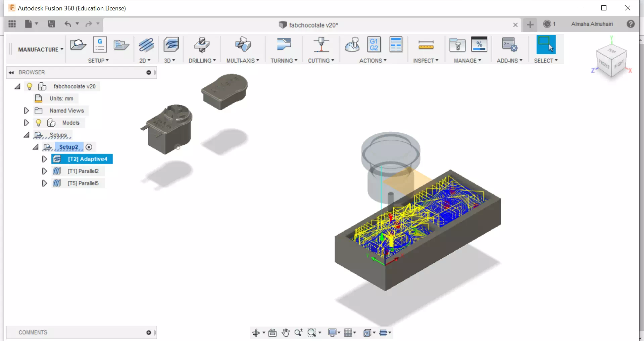Viewport: 644px width, 341px height.
Task: Open the ACTIONS menu
Action: pyautogui.click(x=373, y=60)
